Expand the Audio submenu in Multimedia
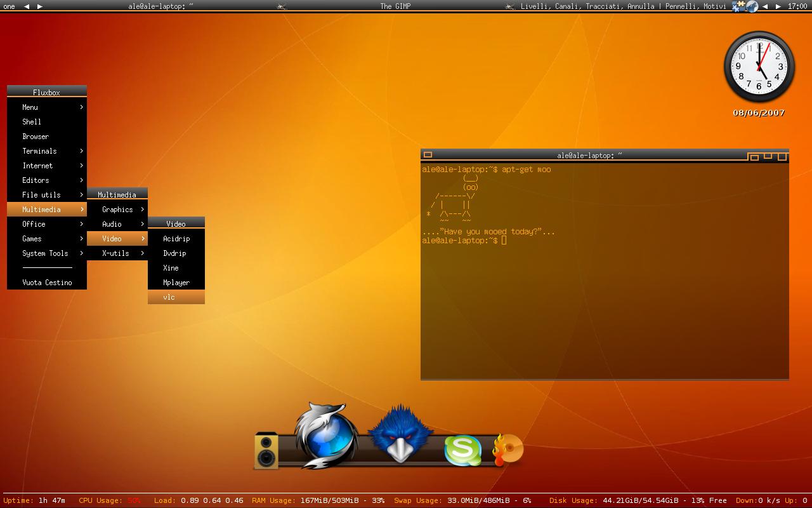Image resolution: width=812 pixels, height=508 pixels. click(x=117, y=224)
